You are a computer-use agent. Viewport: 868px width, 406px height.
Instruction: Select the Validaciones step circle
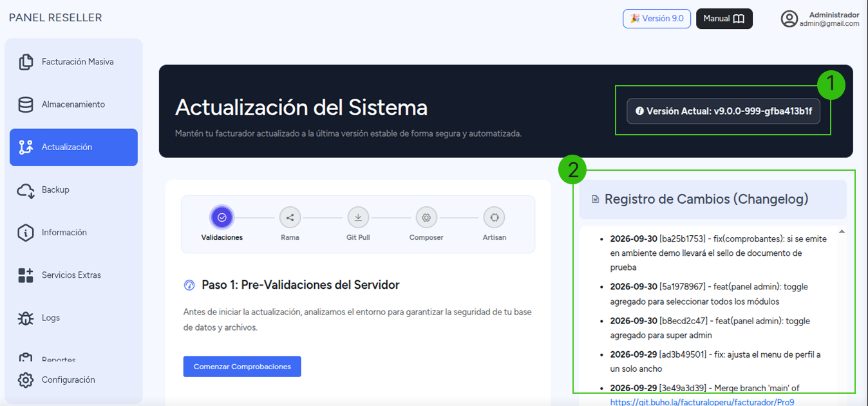tap(222, 218)
